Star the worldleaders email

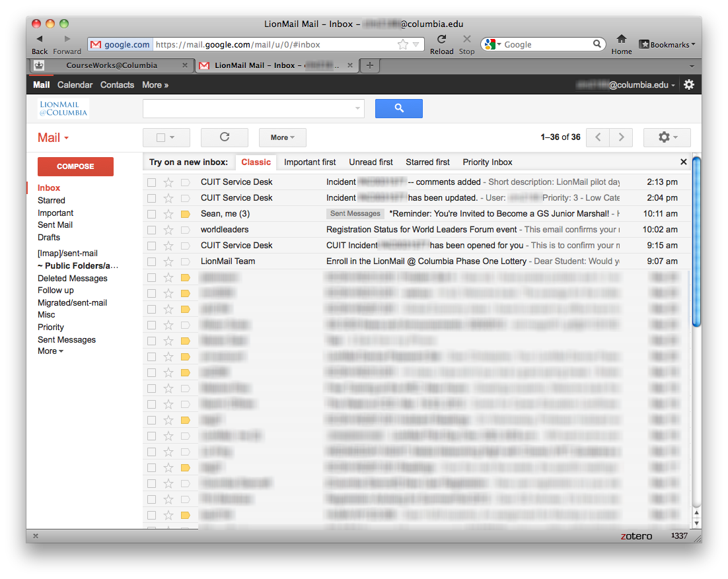[x=168, y=230]
